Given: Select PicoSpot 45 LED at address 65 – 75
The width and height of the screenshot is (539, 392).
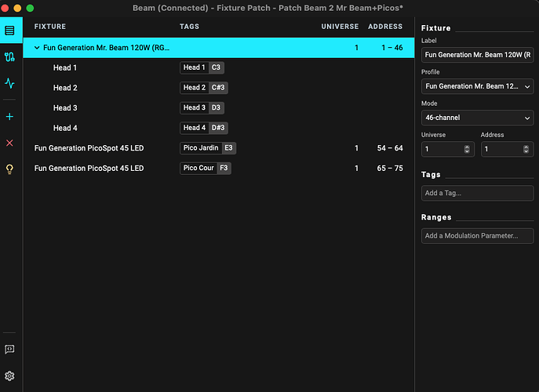Looking at the screenshot, I should pyautogui.click(x=219, y=169).
